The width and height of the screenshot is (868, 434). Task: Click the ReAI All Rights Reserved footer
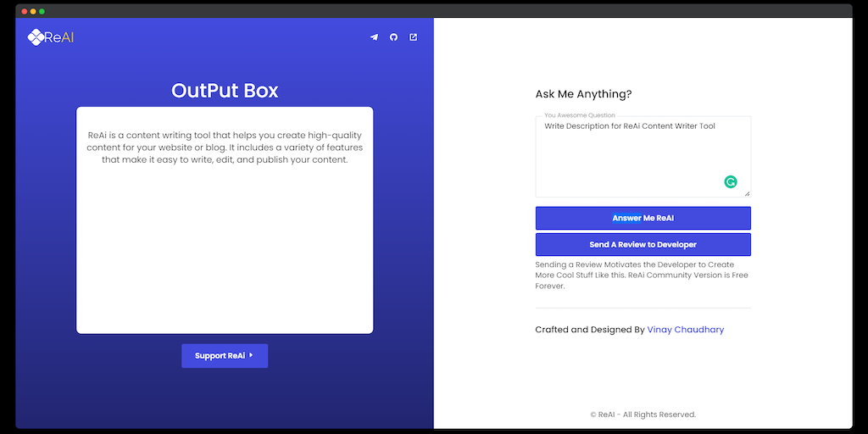coord(643,415)
